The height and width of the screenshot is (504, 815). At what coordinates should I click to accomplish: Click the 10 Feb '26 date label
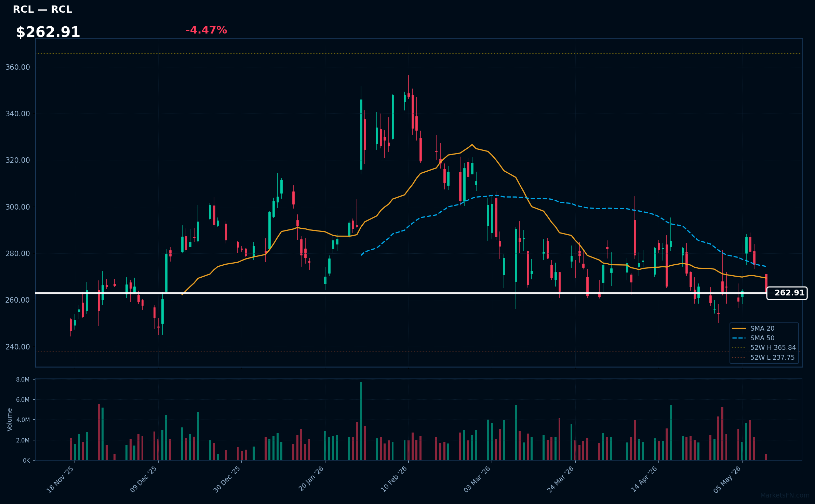tap(394, 479)
